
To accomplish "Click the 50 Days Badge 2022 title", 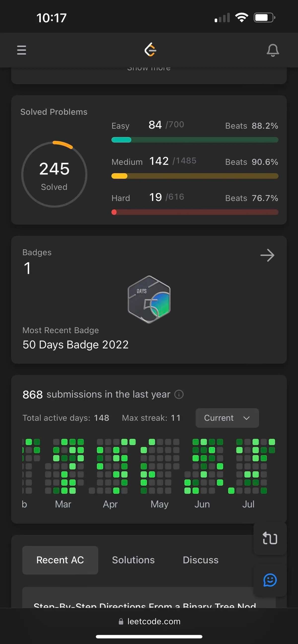I will [75, 345].
